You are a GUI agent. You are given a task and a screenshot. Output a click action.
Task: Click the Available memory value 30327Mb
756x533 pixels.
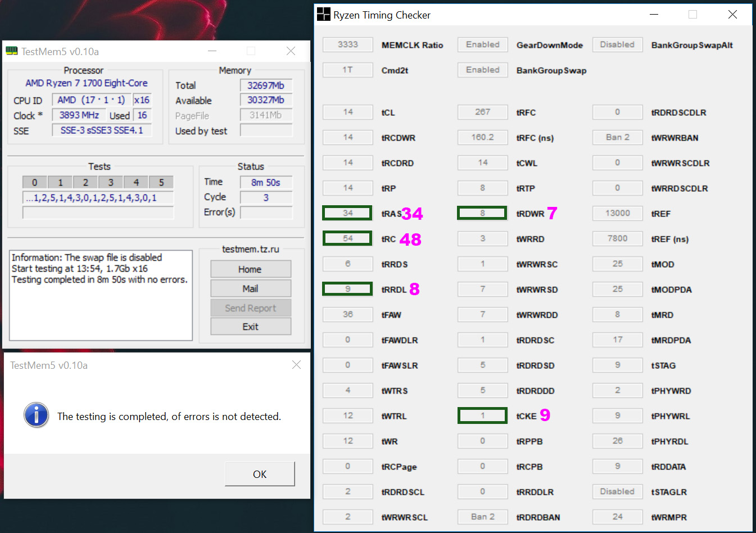point(266,100)
